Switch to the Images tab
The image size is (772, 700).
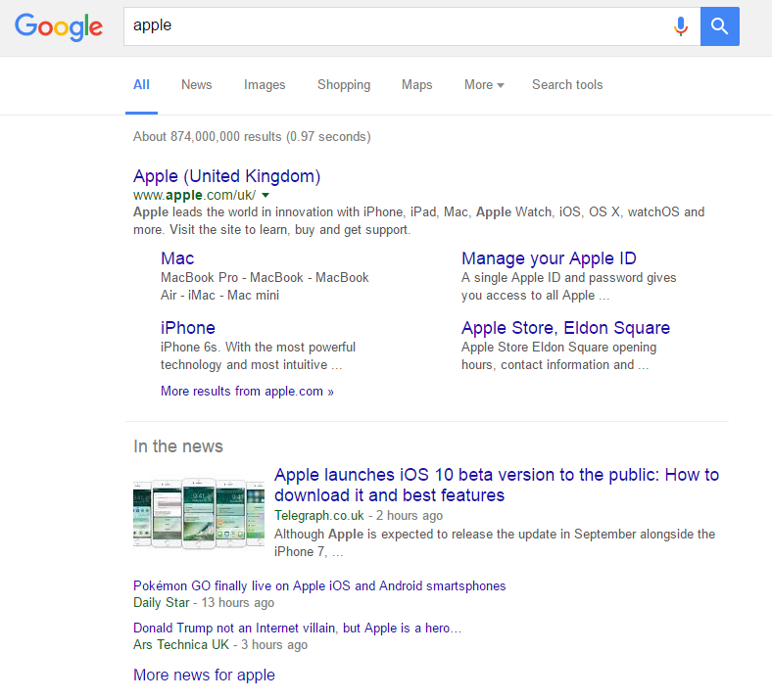265,84
